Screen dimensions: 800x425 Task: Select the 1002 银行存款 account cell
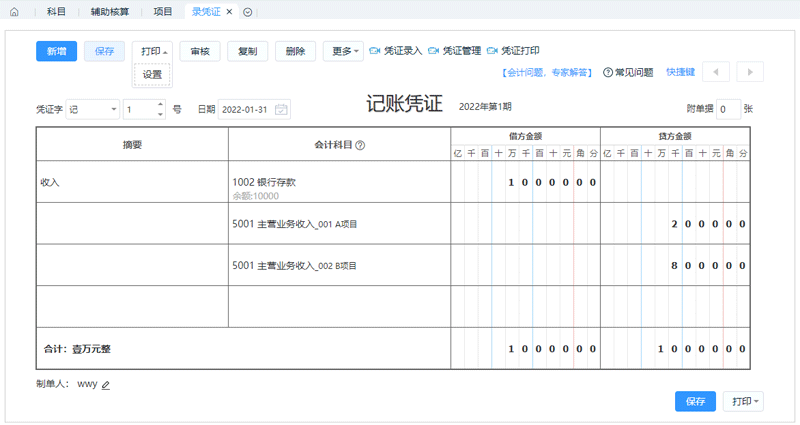coord(339,182)
